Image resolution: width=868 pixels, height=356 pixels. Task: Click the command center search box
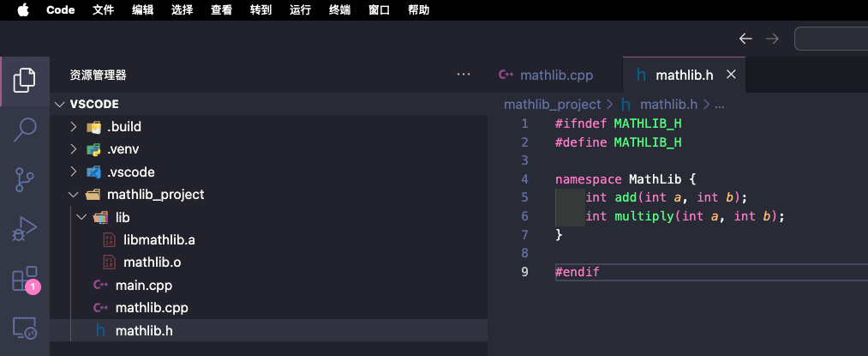coord(830,39)
